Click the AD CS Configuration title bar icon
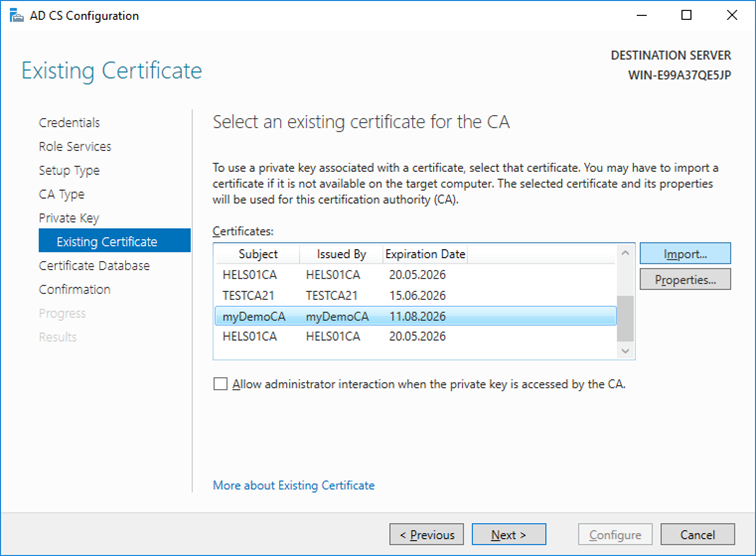 coord(14,16)
